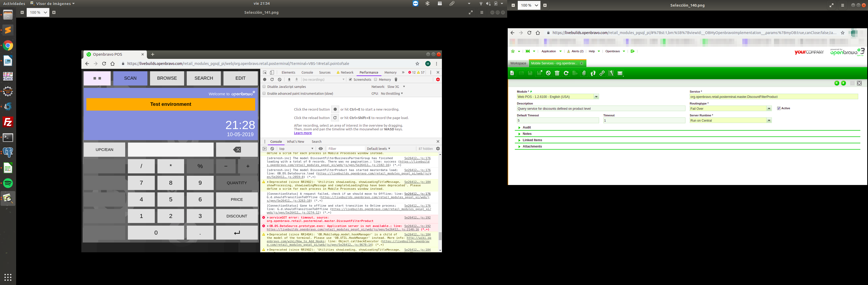Click the red capture settings gear

[438, 80]
